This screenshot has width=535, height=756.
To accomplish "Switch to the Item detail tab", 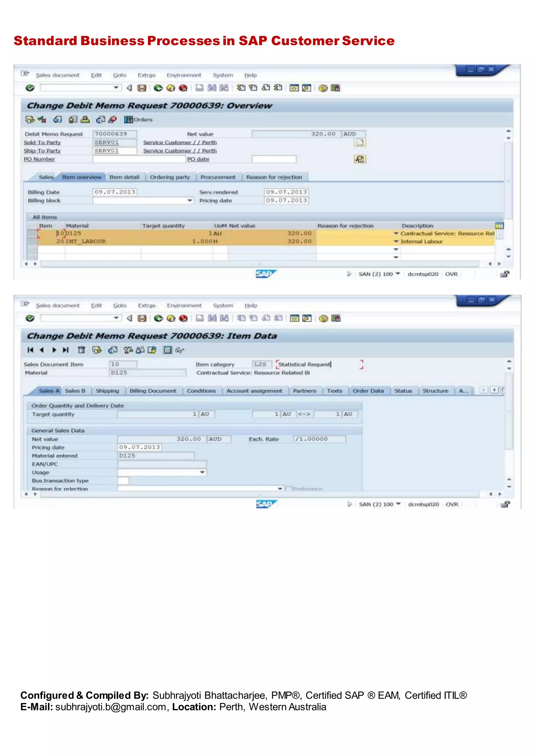I will (x=124, y=177).
